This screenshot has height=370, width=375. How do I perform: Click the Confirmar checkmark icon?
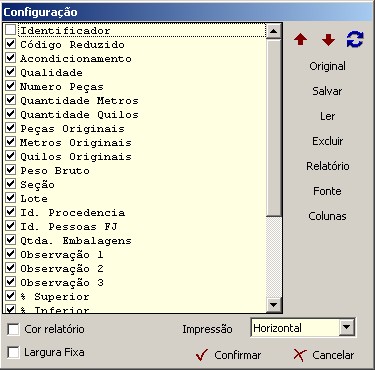point(202,355)
